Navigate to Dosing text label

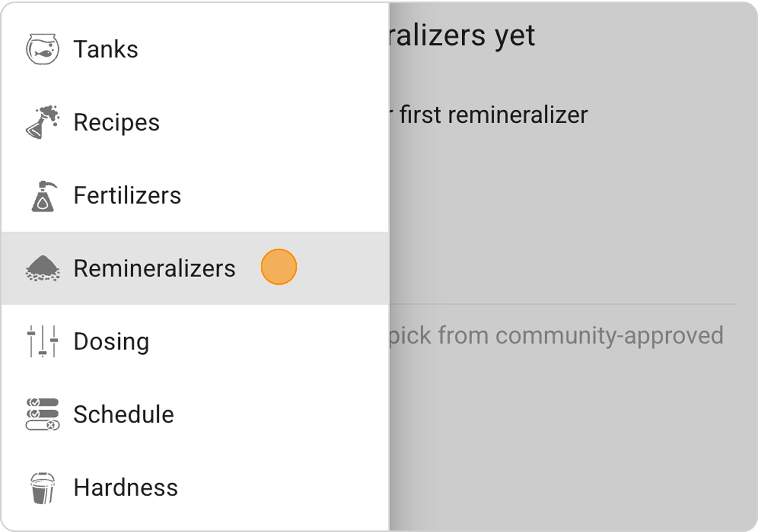pos(111,341)
